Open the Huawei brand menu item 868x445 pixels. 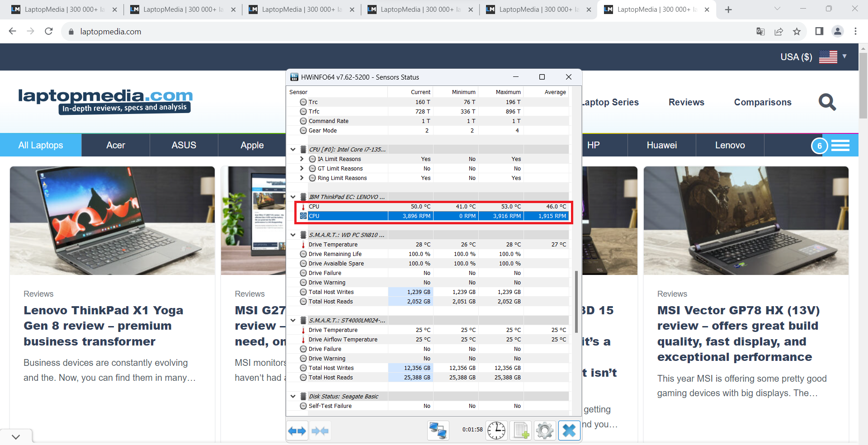[662, 145]
